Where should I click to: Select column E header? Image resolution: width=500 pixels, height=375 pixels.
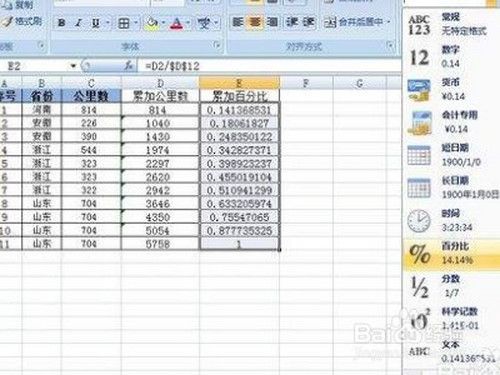pyautogui.click(x=239, y=83)
